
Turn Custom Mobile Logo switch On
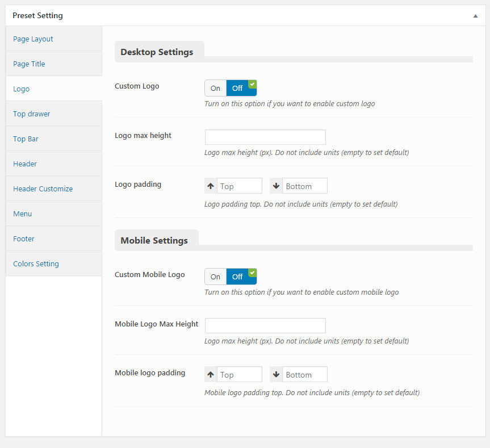click(216, 277)
